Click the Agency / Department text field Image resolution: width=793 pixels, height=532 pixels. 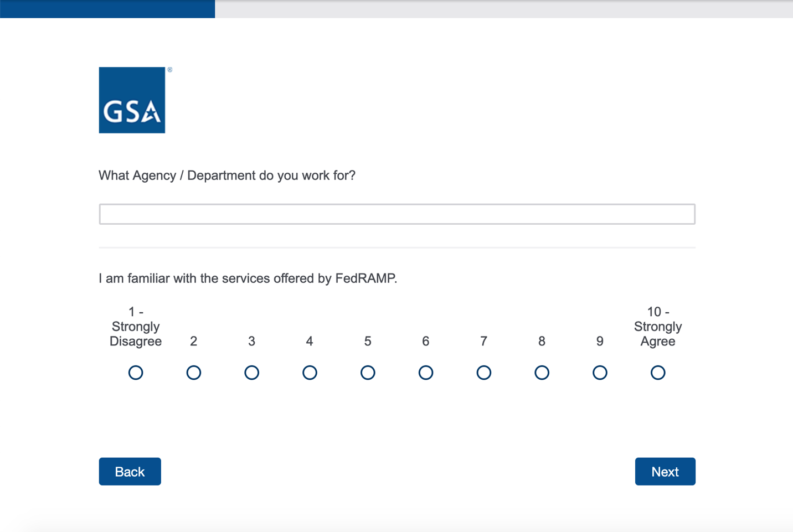click(396, 214)
